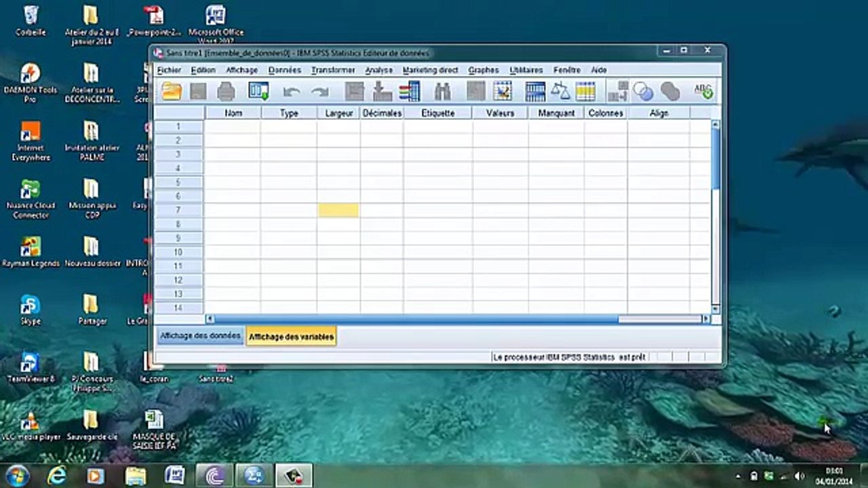Select the Etiquette column header
The width and height of the screenshot is (868, 488).
point(438,113)
